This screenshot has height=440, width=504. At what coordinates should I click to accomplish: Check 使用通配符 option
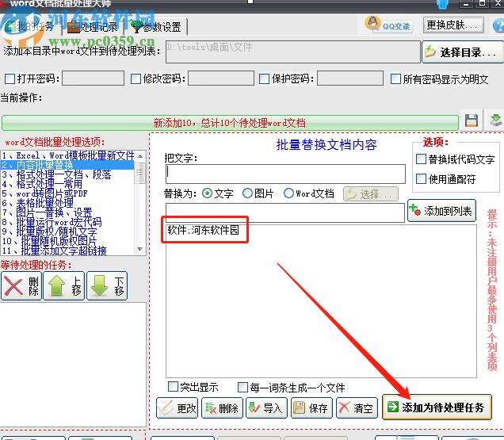(x=421, y=179)
